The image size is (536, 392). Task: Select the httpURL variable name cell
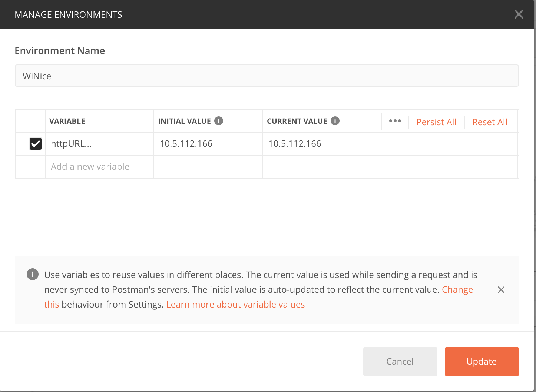coord(99,144)
